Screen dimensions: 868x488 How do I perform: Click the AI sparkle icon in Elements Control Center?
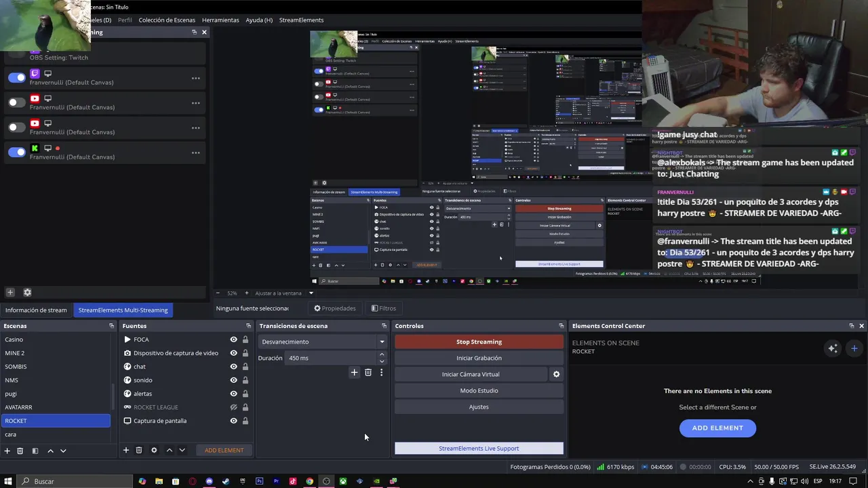(x=833, y=348)
